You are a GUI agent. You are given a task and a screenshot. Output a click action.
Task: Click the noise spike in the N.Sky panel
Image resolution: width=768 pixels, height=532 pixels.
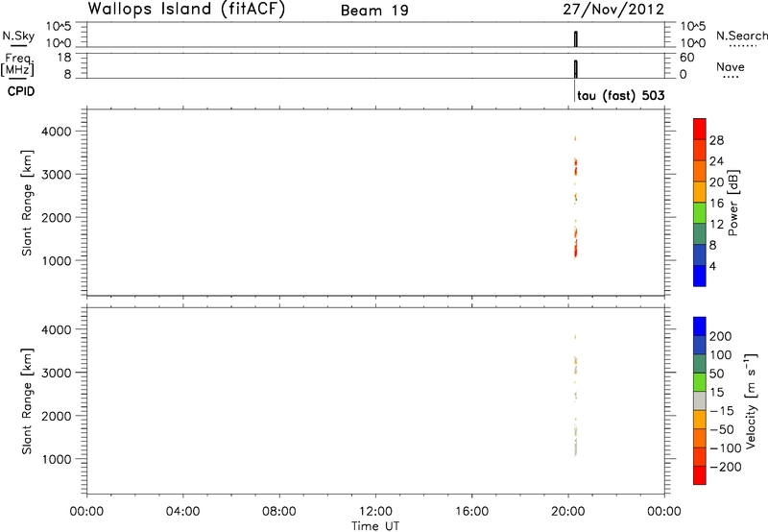[x=576, y=39]
